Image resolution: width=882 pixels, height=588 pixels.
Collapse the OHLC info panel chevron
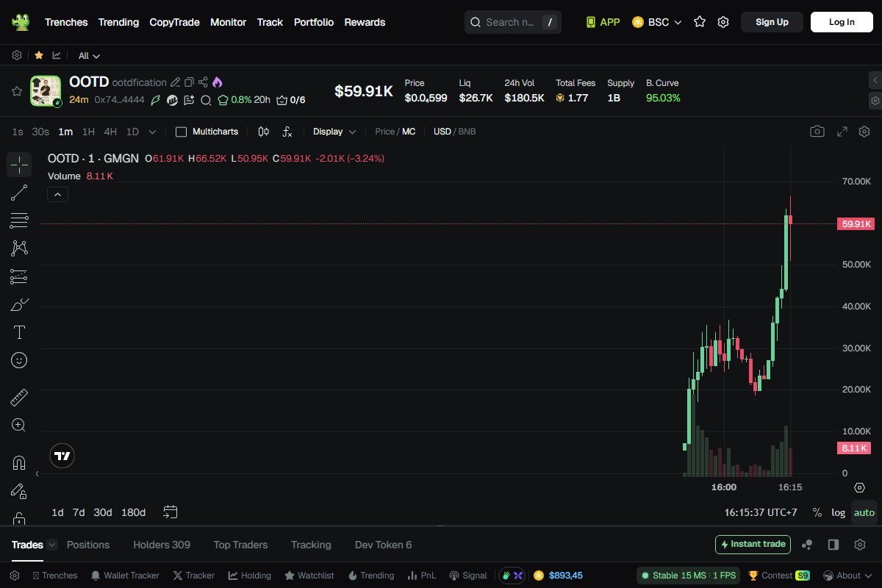57,194
